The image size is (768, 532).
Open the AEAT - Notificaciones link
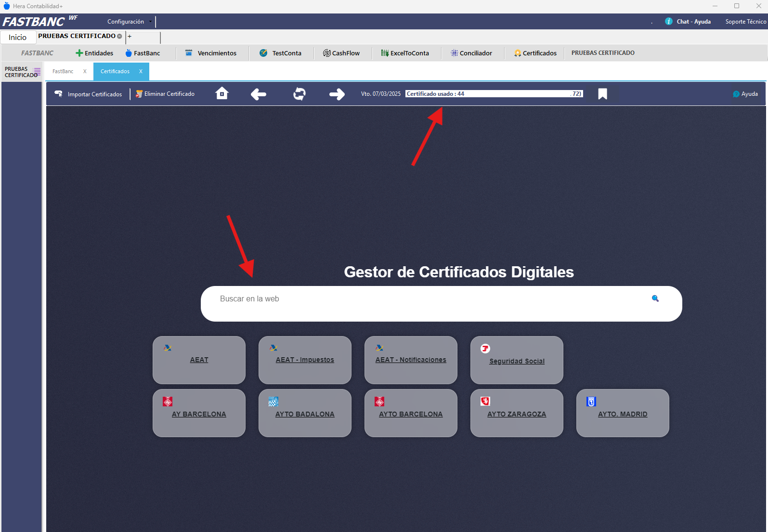pos(411,360)
